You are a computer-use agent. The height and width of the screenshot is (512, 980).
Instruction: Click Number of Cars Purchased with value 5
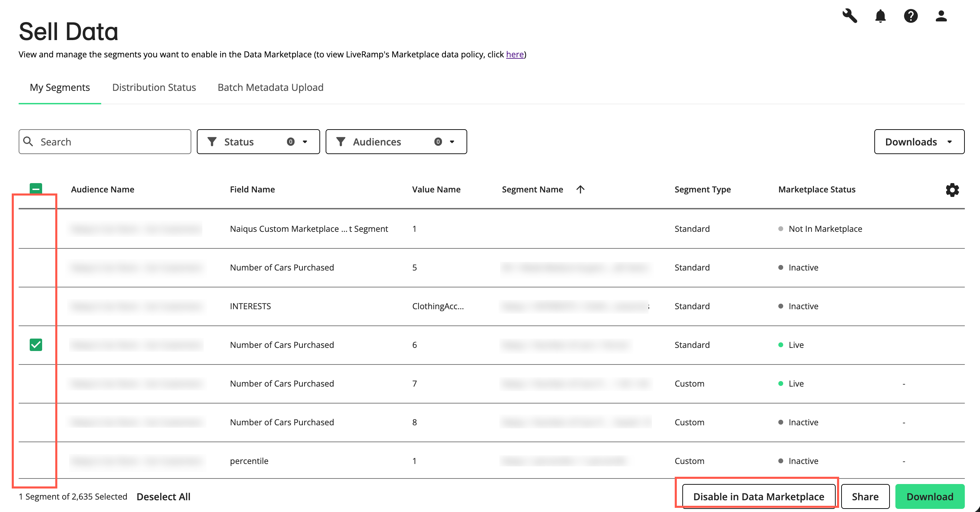[x=282, y=268]
